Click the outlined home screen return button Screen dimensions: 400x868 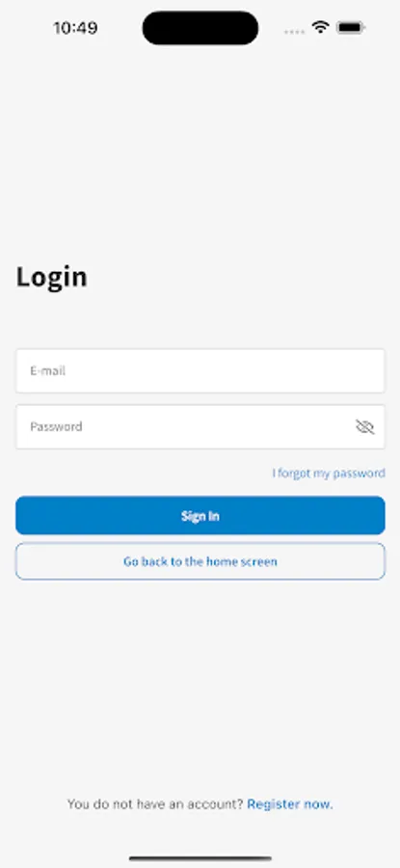[x=200, y=561]
